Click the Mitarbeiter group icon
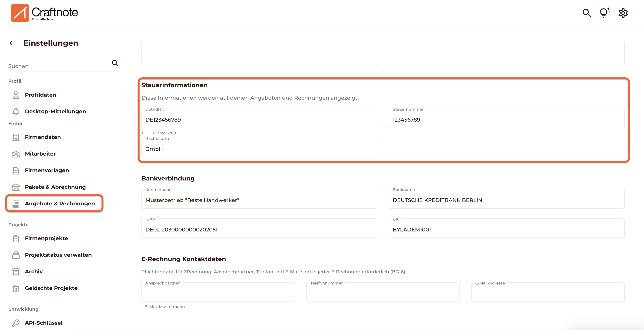Image resolution: width=644 pixels, height=330 pixels. [16, 154]
